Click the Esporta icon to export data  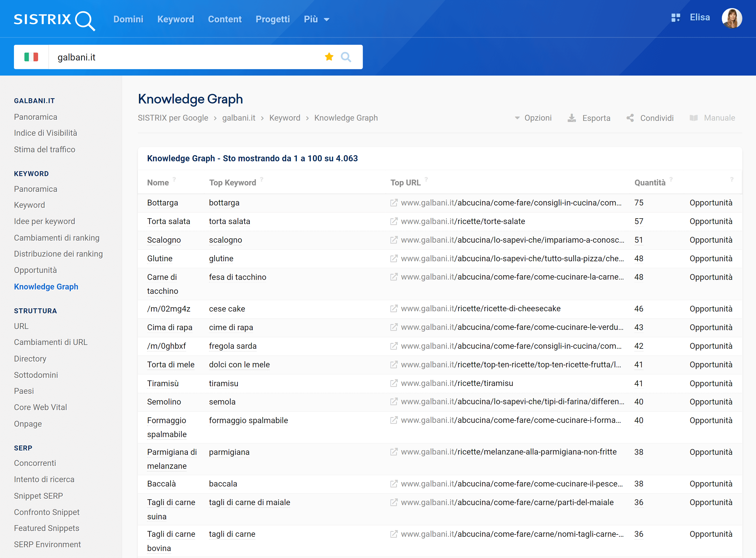click(573, 118)
